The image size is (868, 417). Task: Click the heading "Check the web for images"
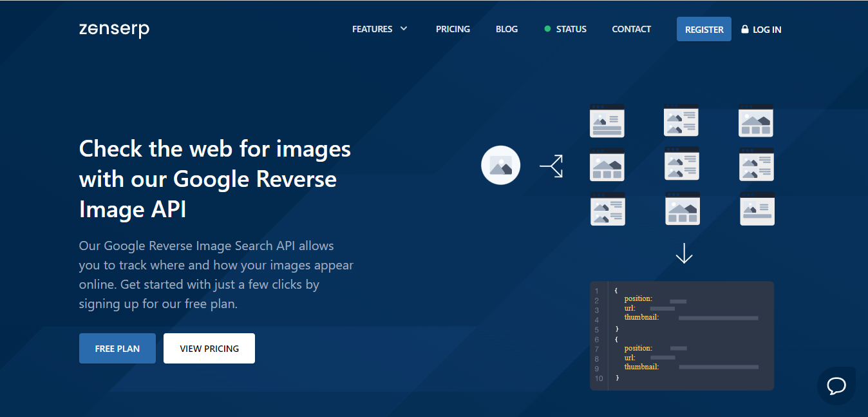[x=215, y=179]
